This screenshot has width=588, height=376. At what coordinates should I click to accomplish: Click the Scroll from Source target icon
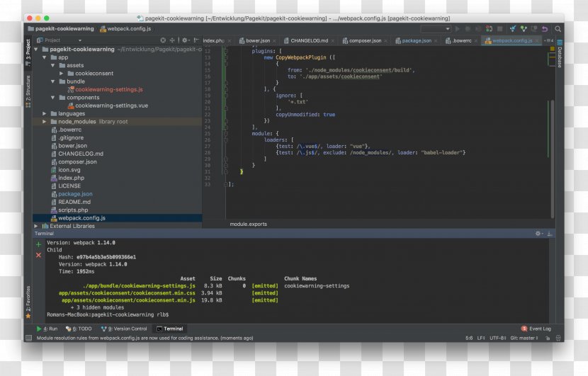click(163, 40)
